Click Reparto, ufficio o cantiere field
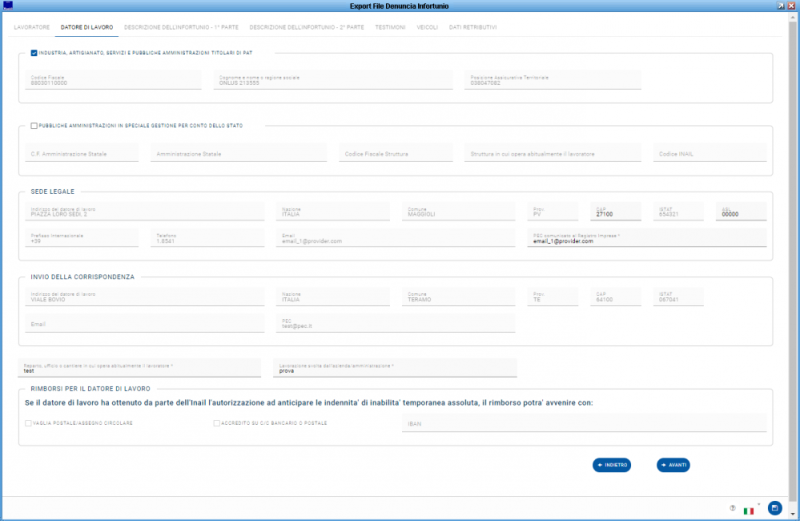The image size is (800, 521). tap(139, 368)
